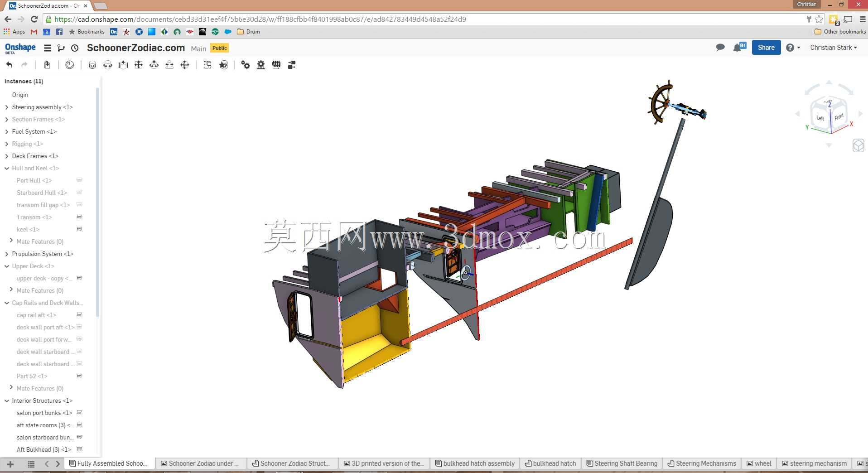This screenshot has width=868, height=473.
Task: Switch to 3D printed version tab
Action: tap(384, 463)
